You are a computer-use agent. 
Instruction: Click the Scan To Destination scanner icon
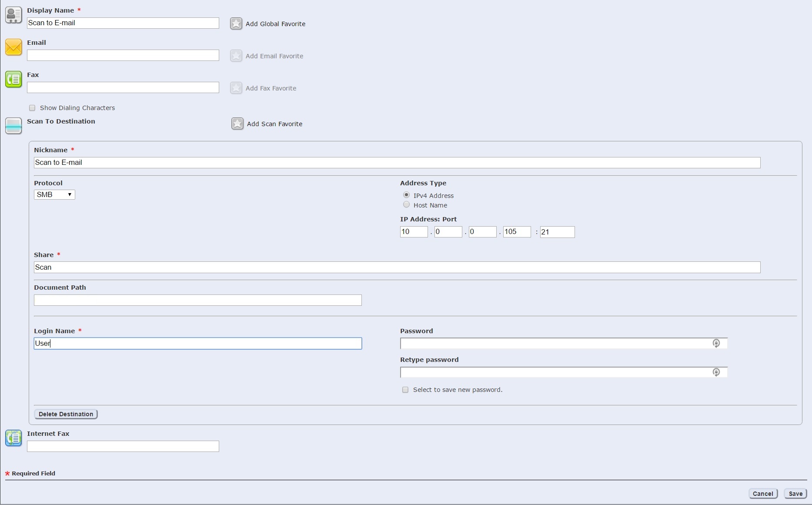click(x=13, y=126)
